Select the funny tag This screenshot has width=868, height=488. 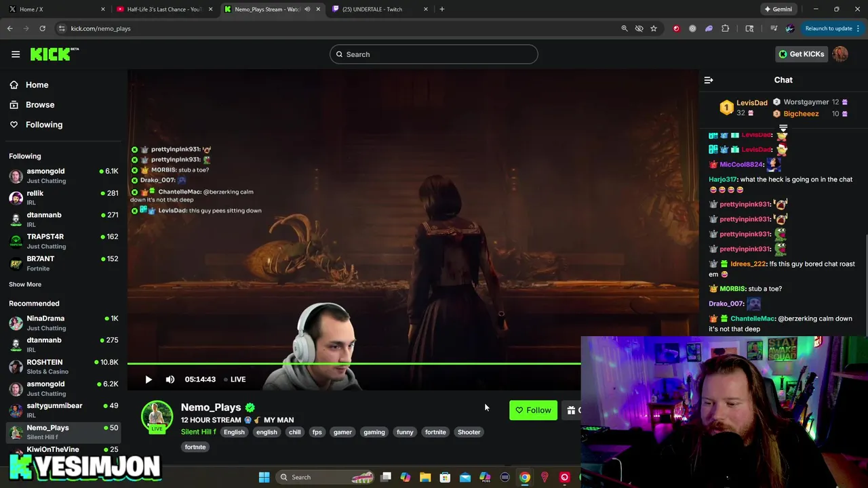(405, 432)
